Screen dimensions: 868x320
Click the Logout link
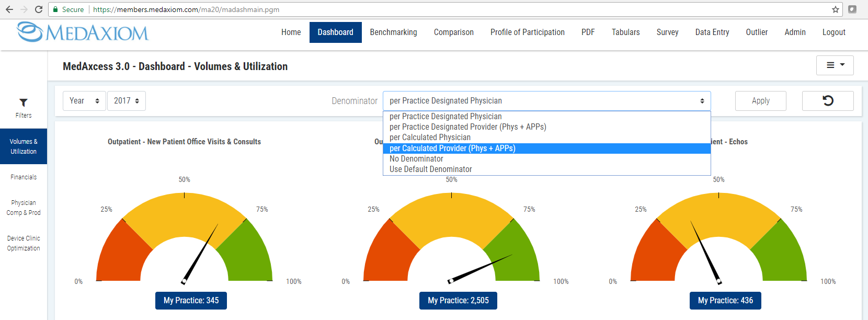833,32
